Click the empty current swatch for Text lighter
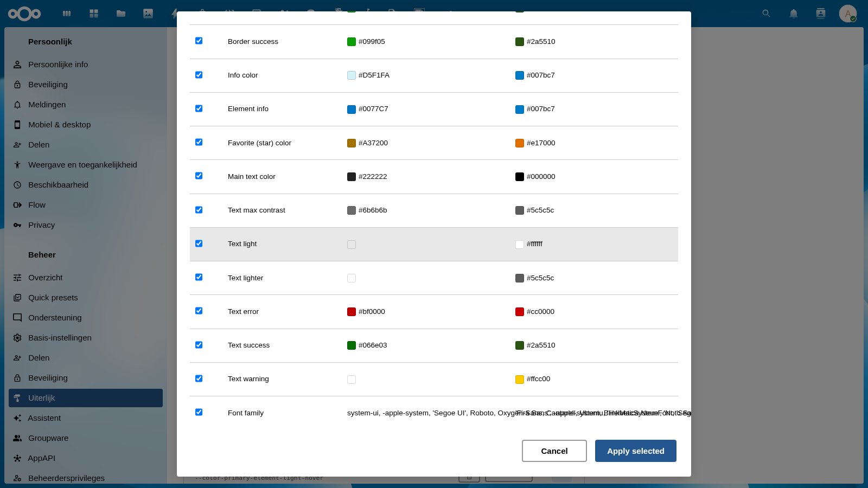The image size is (868, 488). point(352,278)
